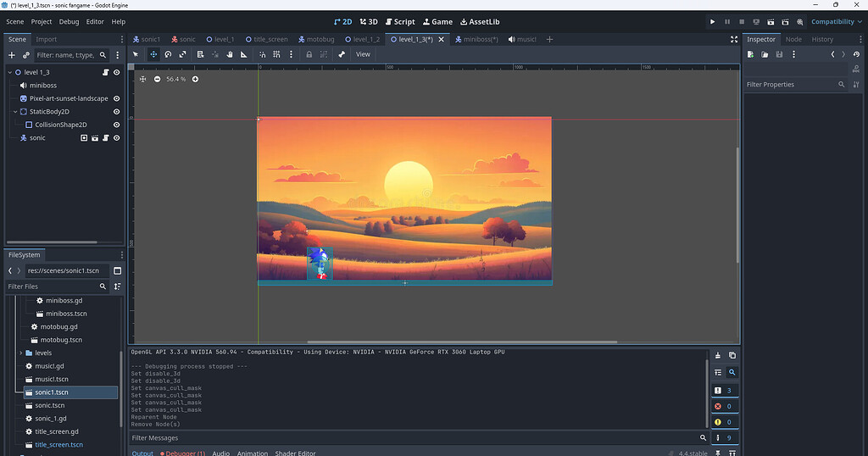
Task: Collapse the StaticBody2D tree node
Action: [x=15, y=112]
